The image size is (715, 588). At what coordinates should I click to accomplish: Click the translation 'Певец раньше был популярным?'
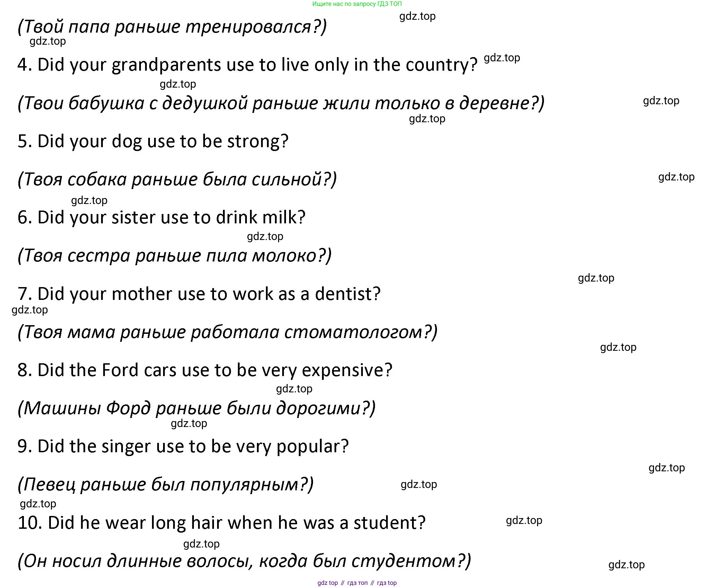[165, 484]
